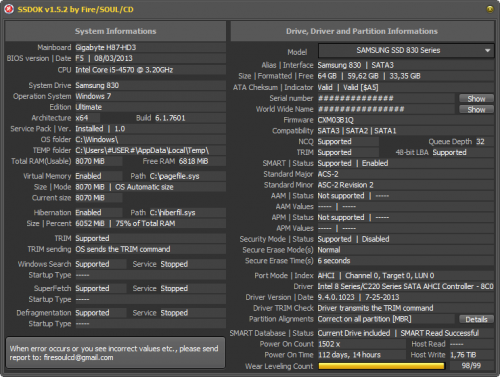
Task: Click Wear Leveling value 98/99
Action: (x=471, y=366)
